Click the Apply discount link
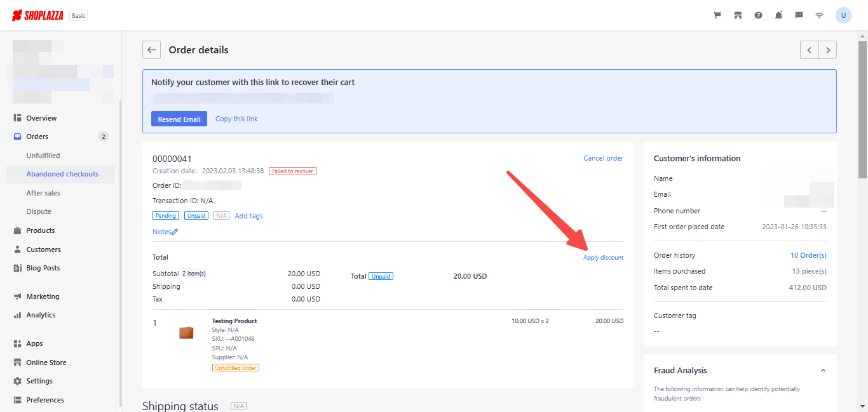The width and height of the screenshot is (868, 412). pos(603,258)
